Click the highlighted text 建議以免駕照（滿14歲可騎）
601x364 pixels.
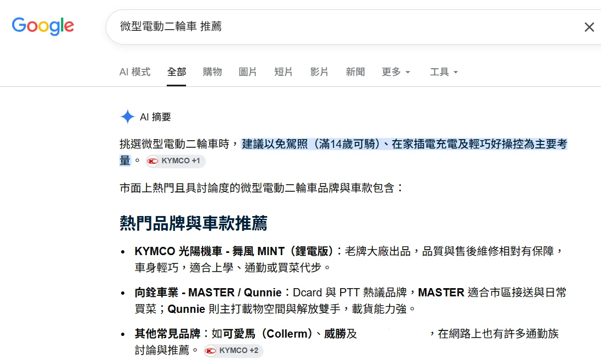311,144
